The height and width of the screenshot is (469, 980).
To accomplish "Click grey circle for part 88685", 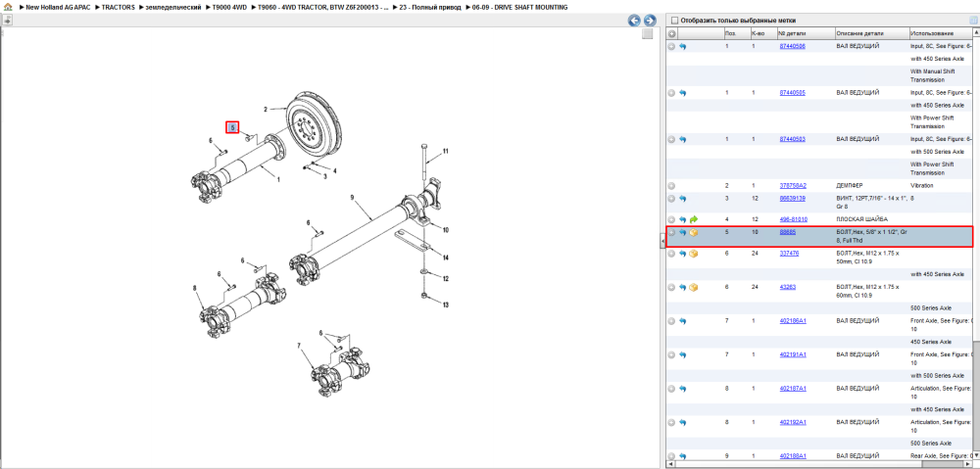I will coord(671,232).
